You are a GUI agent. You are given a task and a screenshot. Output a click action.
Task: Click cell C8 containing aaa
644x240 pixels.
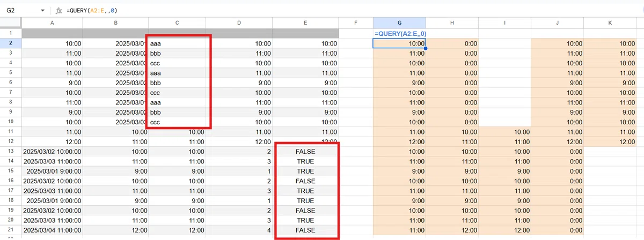pos(178,102)
